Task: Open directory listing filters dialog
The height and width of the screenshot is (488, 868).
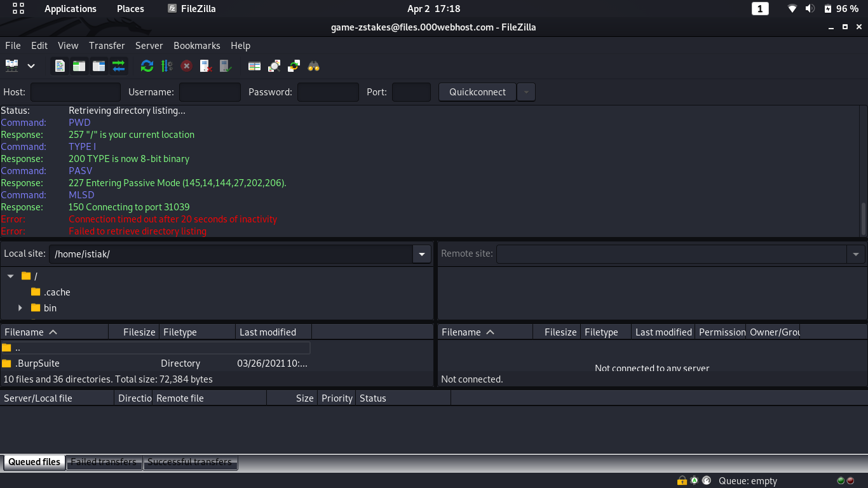Action: tap(254, 65)
